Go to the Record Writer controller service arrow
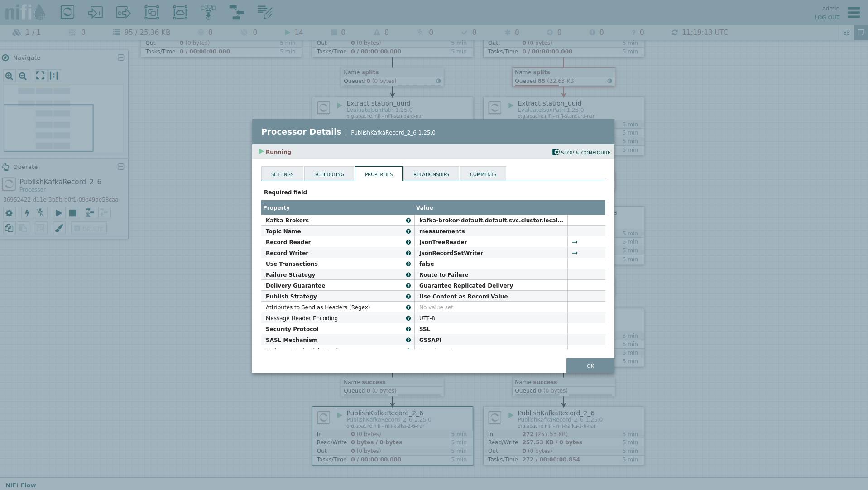Viewport: 868px width, 490px height. (575, 253)
